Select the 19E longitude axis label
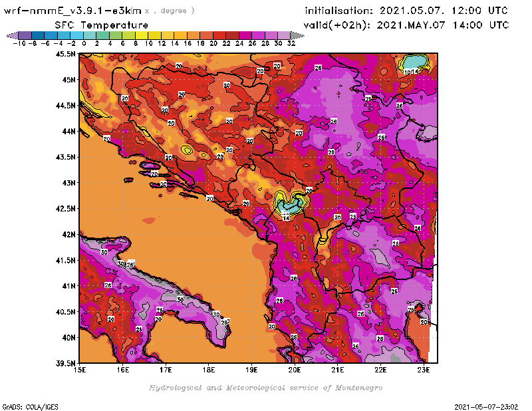 click(251, 370)
